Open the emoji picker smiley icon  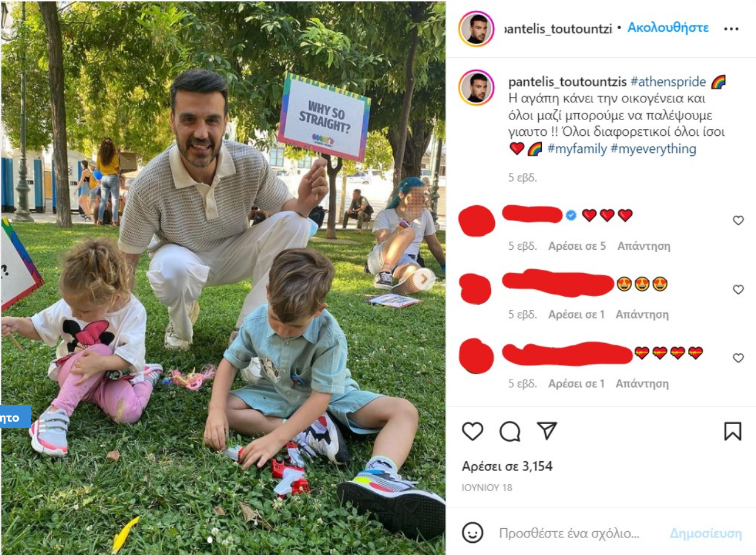(x=472, y=532)
